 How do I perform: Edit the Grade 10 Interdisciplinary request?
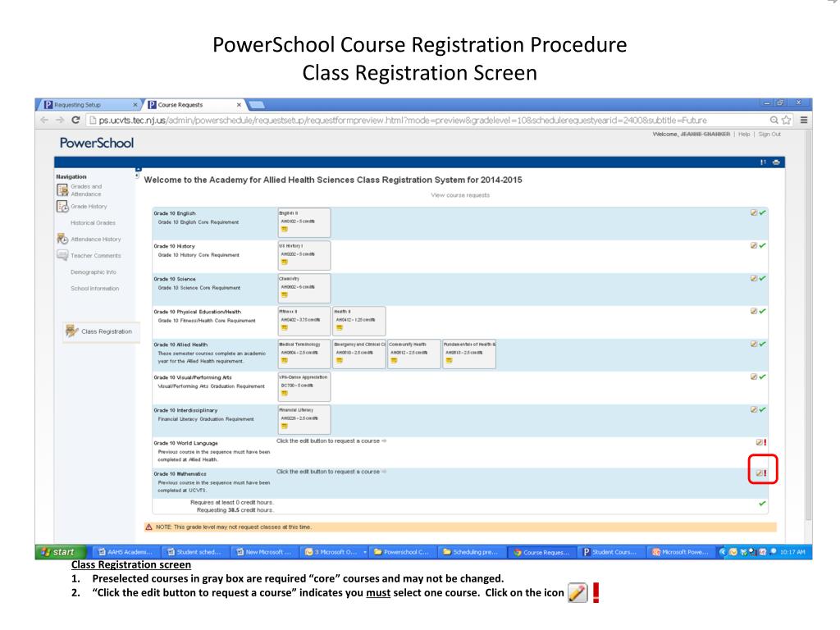(x=754, y=409)
